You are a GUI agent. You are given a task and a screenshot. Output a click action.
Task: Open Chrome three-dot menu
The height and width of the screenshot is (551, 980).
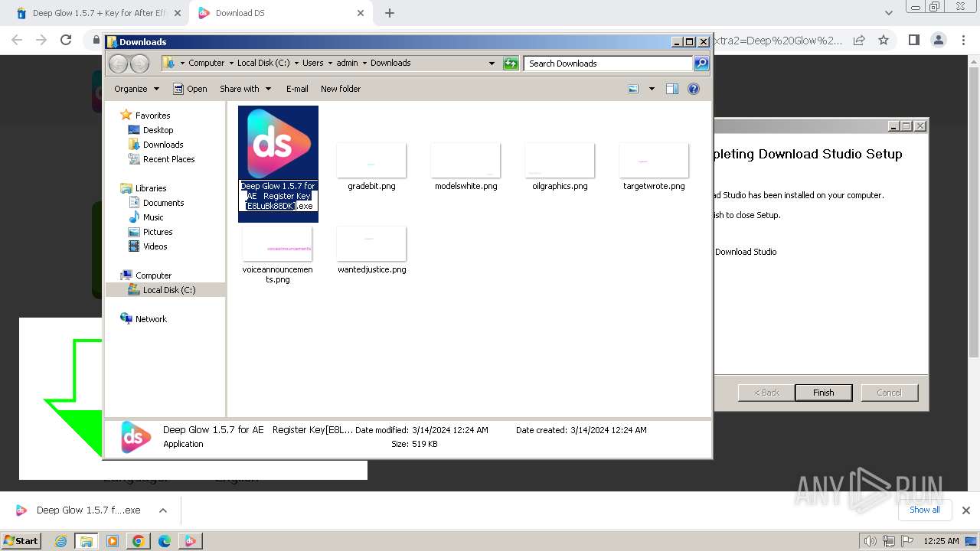click(x=962, y=40)
